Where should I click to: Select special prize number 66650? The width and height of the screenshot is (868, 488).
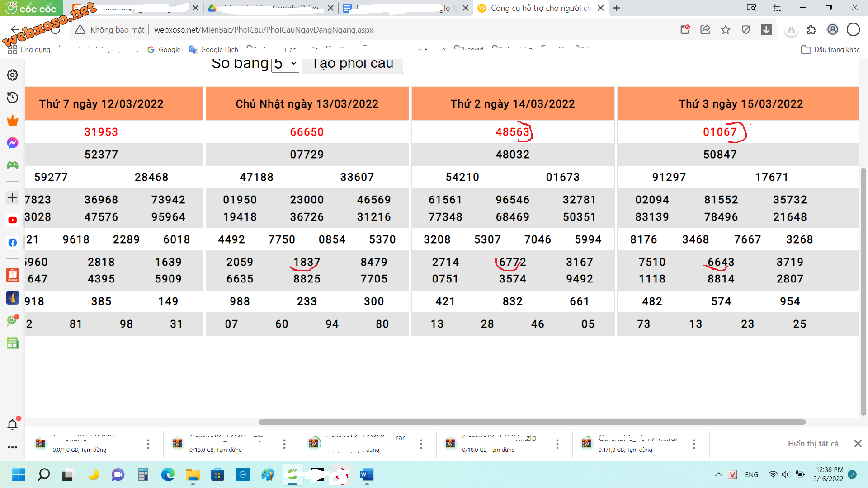tap(307, 132)
